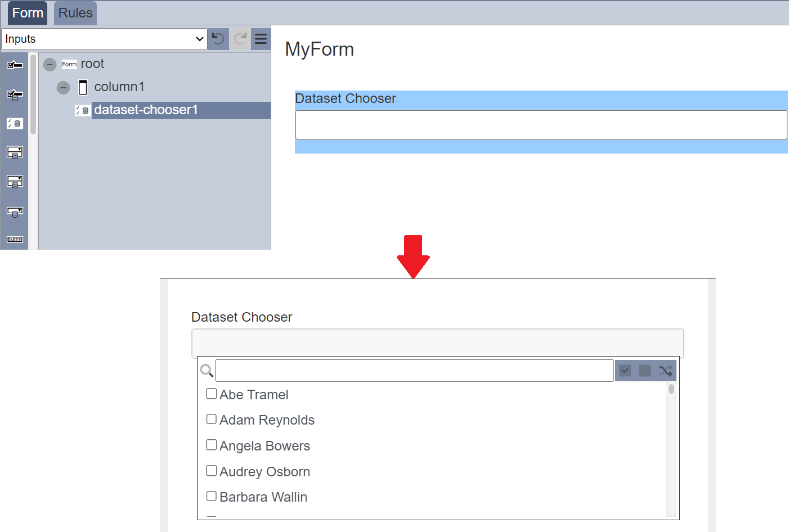Click the Abe Tramel name

click(x=254, y=395)
